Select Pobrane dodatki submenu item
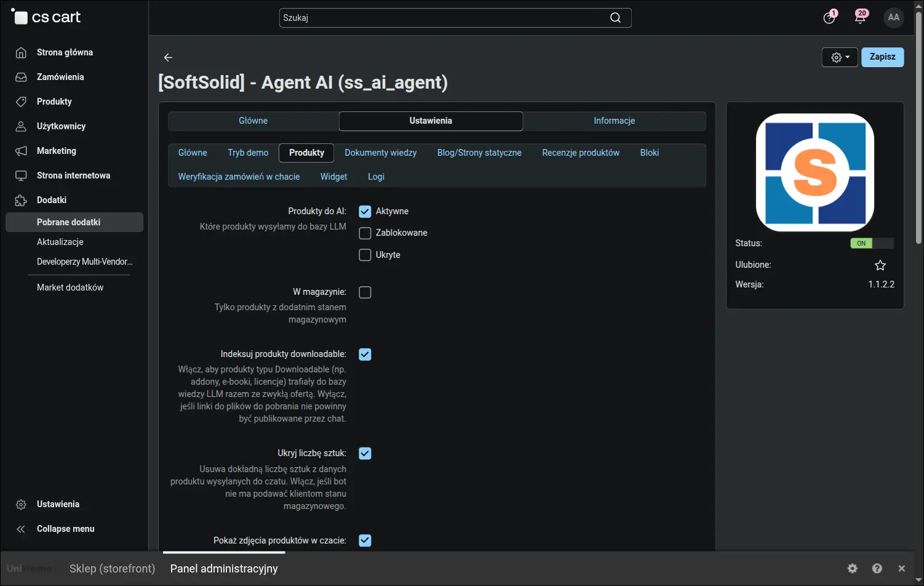The height and width of the screenshot is (586, 924). (74, 222)
